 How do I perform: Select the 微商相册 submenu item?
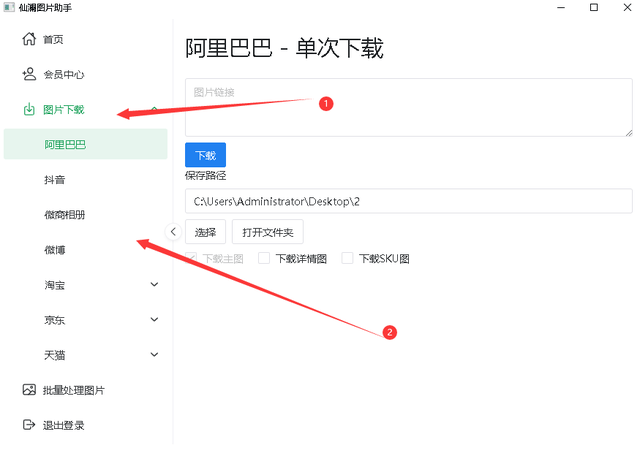pos(85,215)
